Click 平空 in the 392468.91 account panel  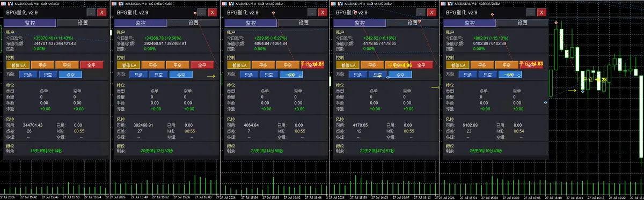tap(178, 65)
